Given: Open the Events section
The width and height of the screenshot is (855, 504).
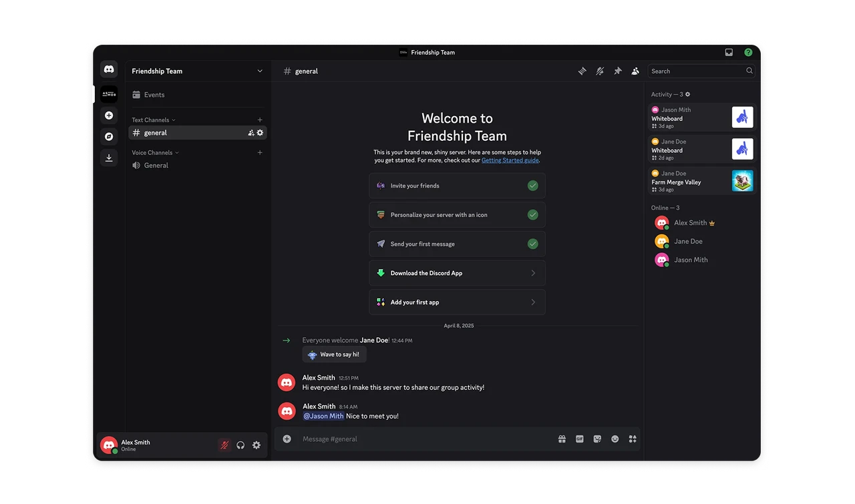Looking at the screenshot, I should pyautogui.click(x=154, y=94).
